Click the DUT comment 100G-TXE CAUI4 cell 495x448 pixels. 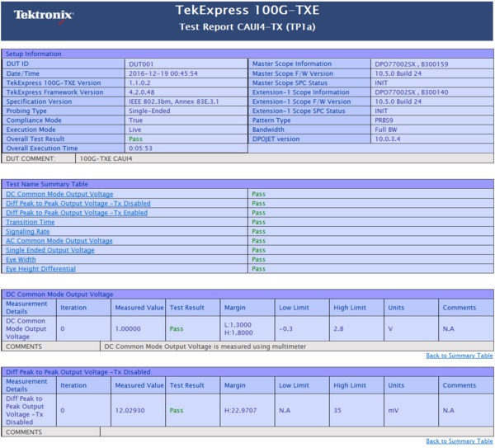tap(106, 158)
